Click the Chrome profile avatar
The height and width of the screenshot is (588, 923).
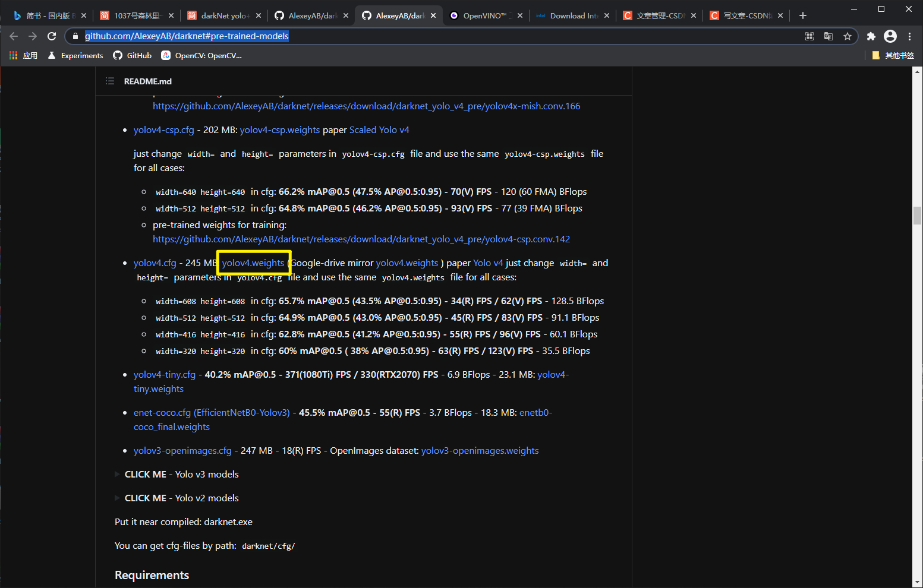click(x=890, y=36)
